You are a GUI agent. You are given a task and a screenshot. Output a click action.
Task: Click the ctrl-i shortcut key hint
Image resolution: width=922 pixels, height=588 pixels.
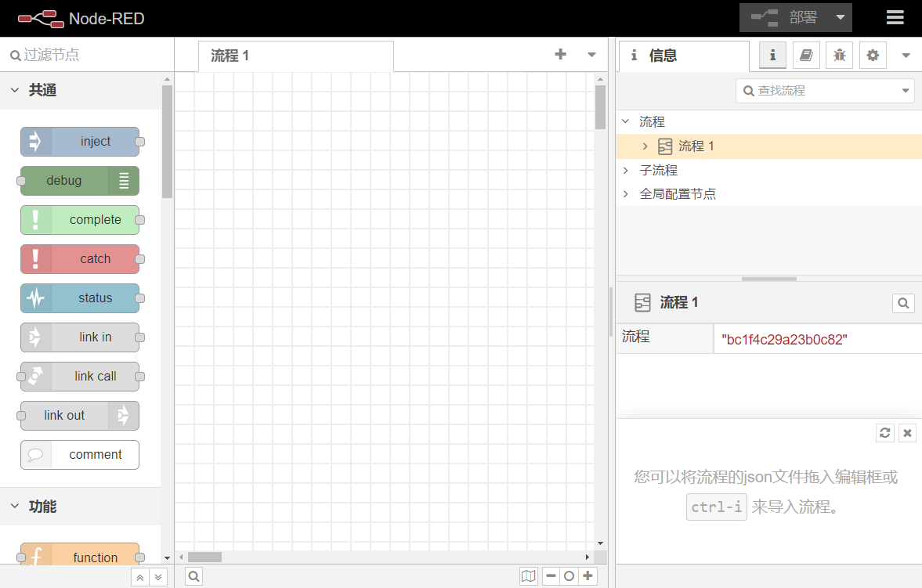click(716, 507)
